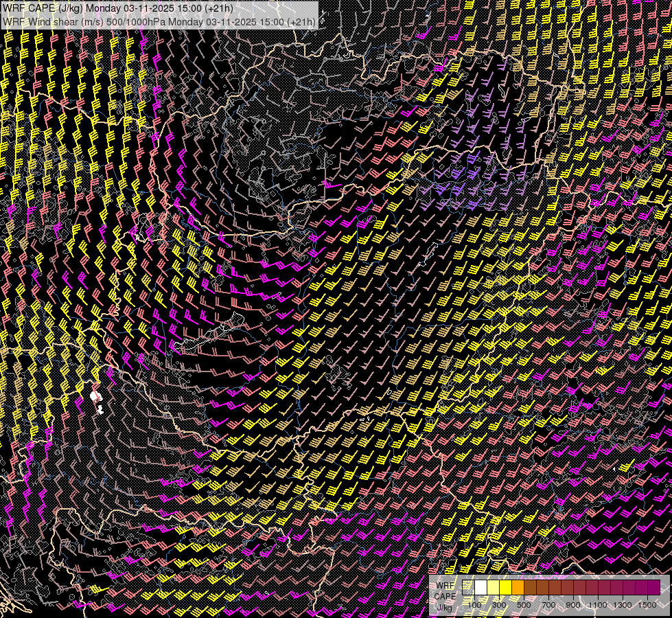Click the 1300 legend value label

pyautogui.click(x=623, y=605)
